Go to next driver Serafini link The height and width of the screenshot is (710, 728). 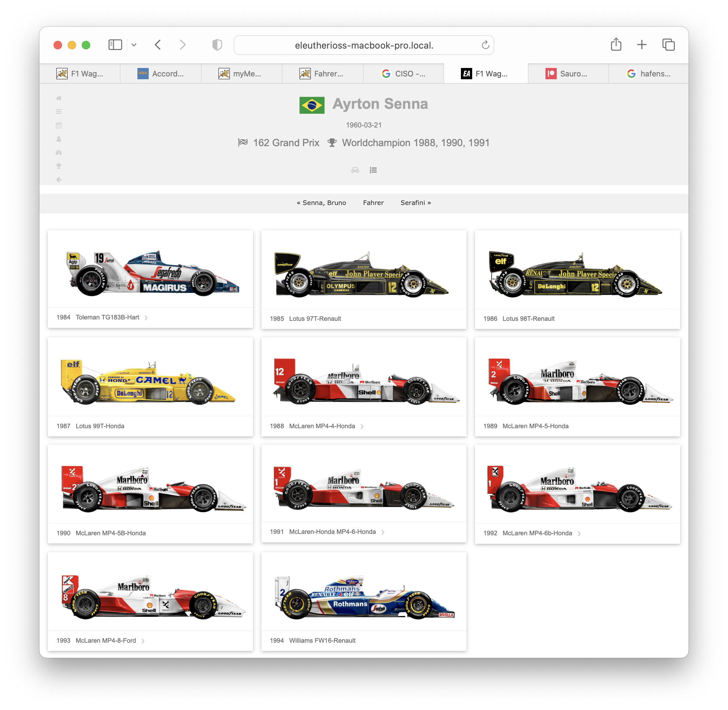coord(415,203)
